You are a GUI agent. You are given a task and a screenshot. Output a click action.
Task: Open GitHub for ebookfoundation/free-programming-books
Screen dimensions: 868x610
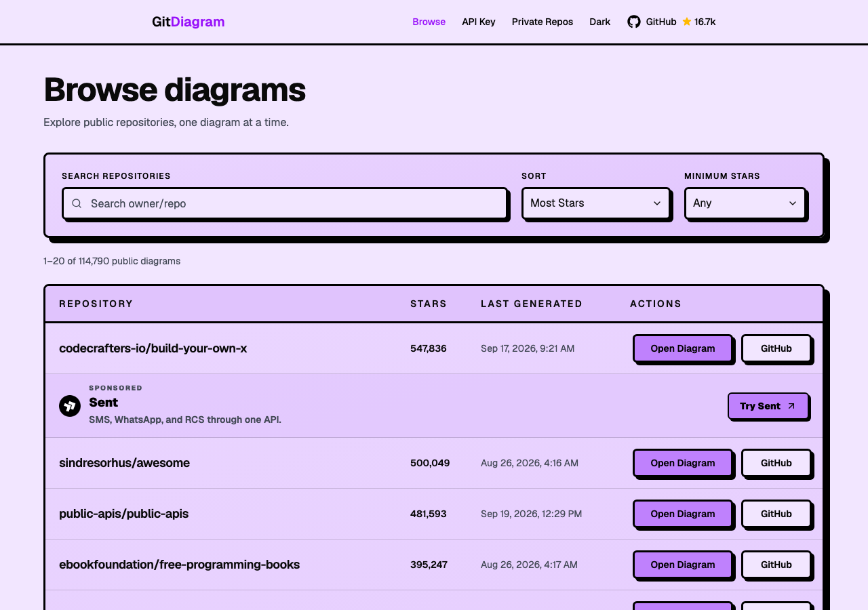(776, 565)
